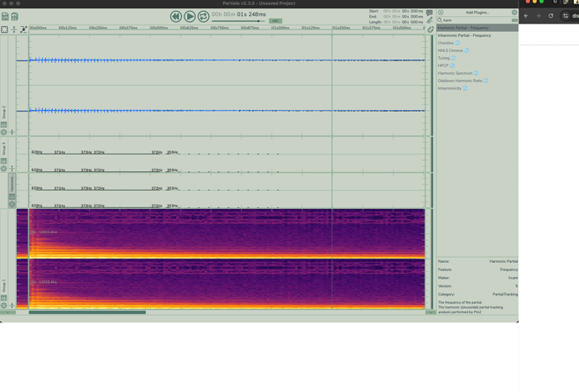Click the horizontal zoom scrollbar at bottom

click(86, 312)
